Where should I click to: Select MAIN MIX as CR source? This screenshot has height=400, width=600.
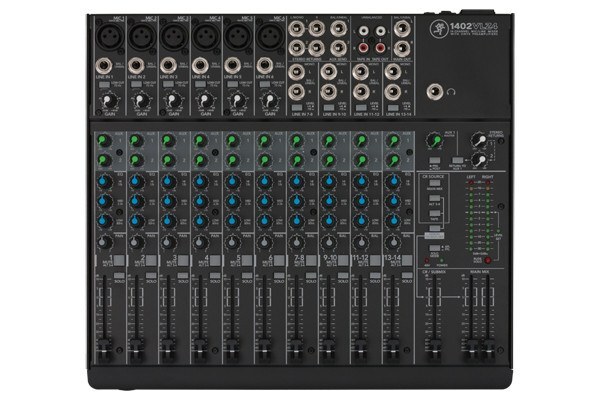tap(434, 183)
